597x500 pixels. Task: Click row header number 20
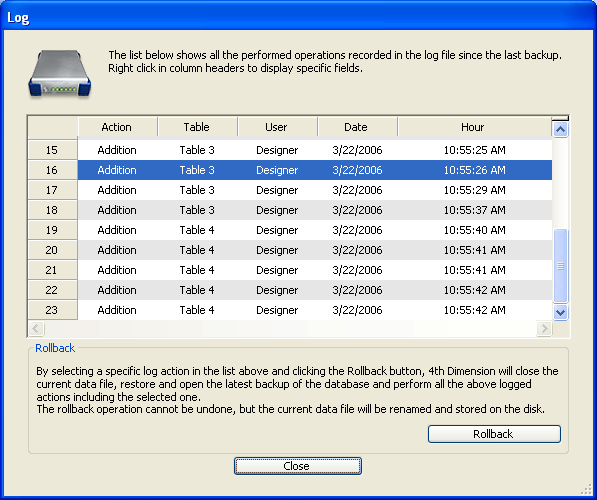pyautogui.click(x=53, y=250)
